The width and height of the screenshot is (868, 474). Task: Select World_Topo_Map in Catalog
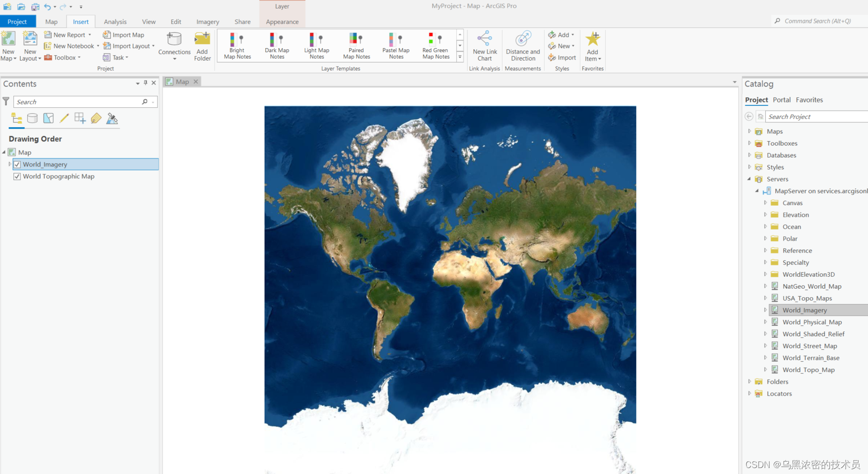pyautogui.click(x=808, y=370)
